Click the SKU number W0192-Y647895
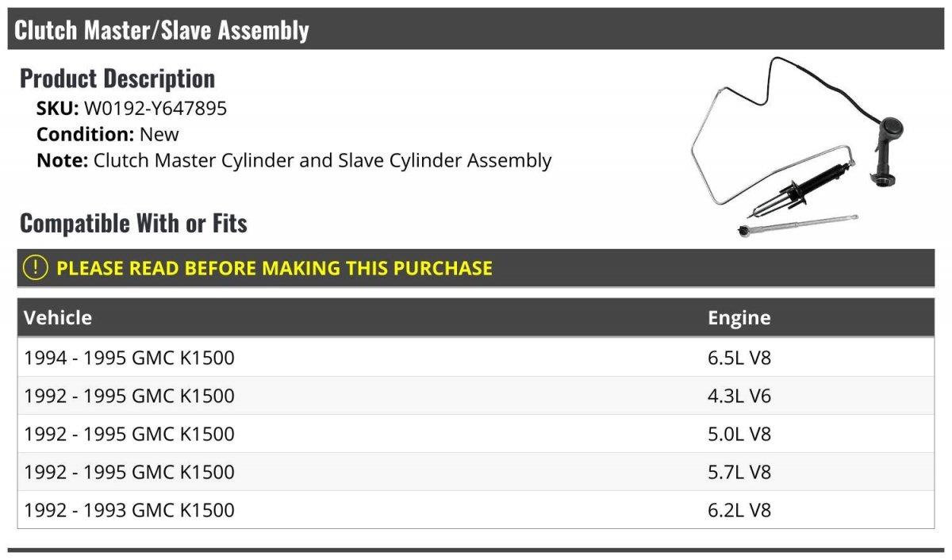The width and height of the screenshot is (952, 560). pyautogui.click(x=155, y=109)
